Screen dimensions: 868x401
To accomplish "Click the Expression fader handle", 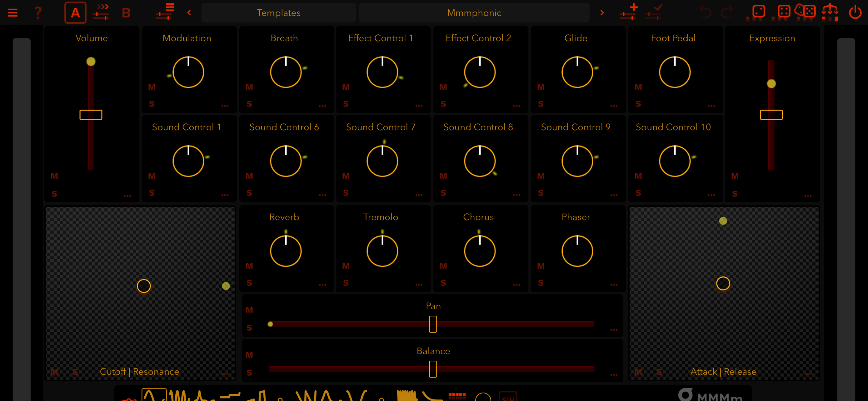I will [x=771, y=115].
